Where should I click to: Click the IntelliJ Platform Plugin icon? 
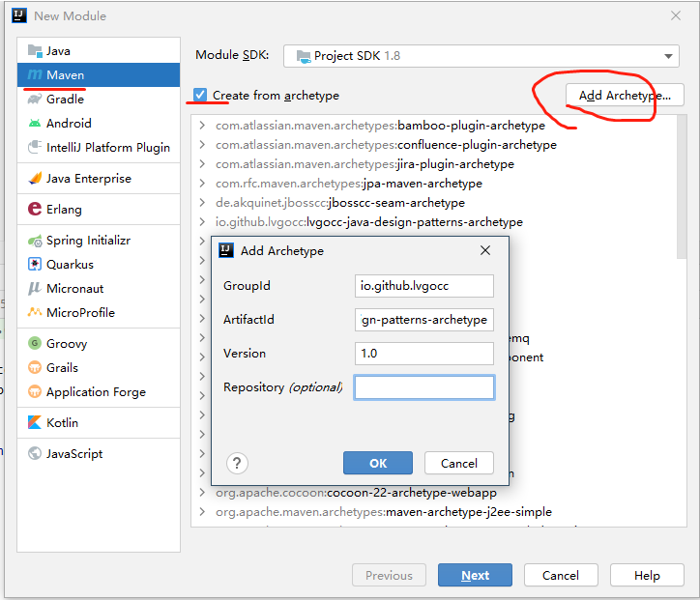pos(35,147)
